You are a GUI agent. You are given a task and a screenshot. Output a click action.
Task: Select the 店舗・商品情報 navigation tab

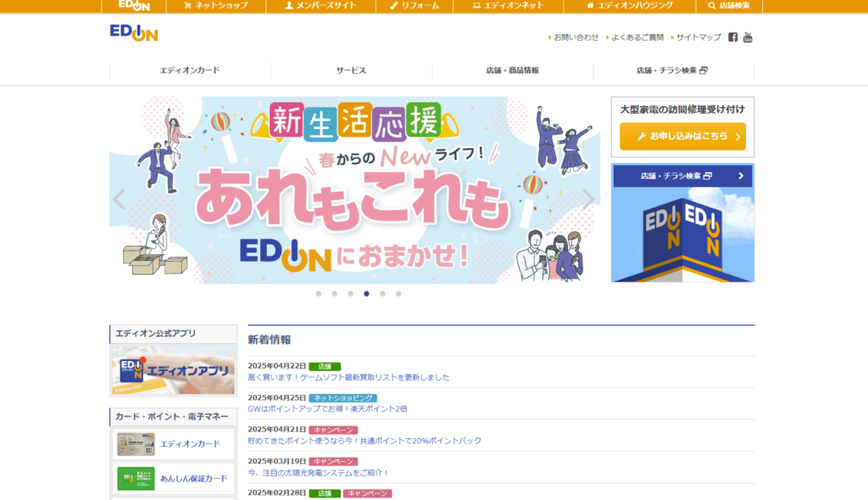coord(513,70)
